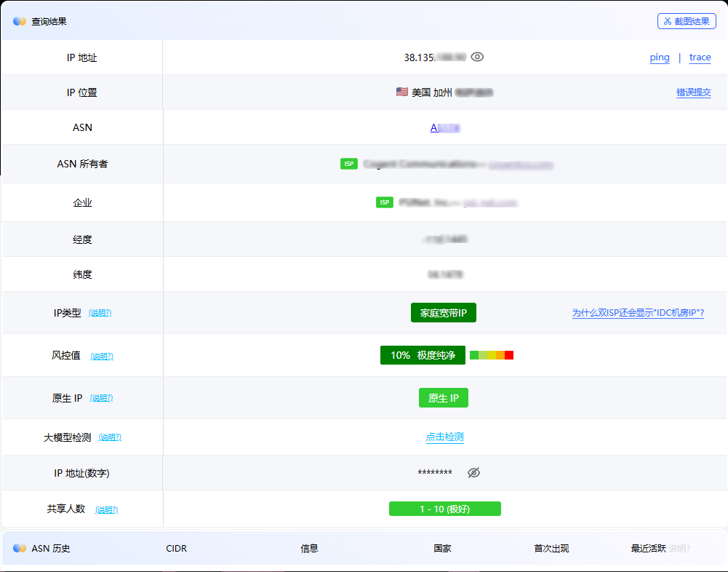This screenshot has width=728, height=572.
Task: Start detection via the 点击检测 link
Action: [x=444, y=437]
